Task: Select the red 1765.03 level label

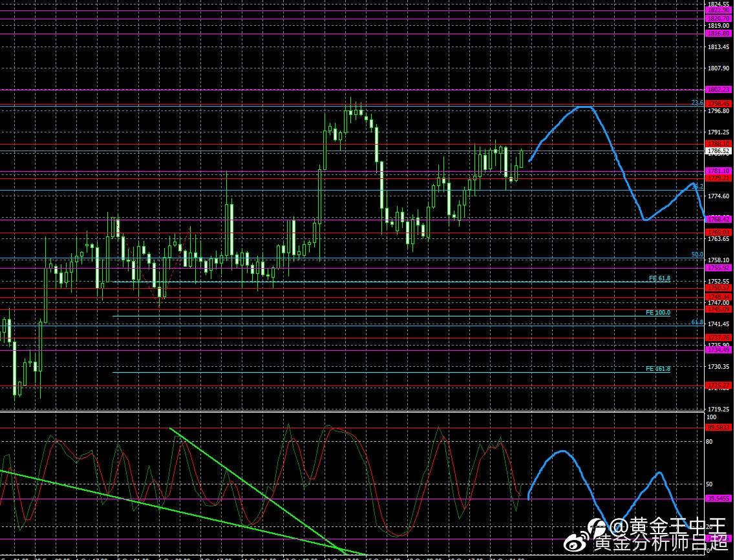Action: pyautogui.click(x=718, y=233)
